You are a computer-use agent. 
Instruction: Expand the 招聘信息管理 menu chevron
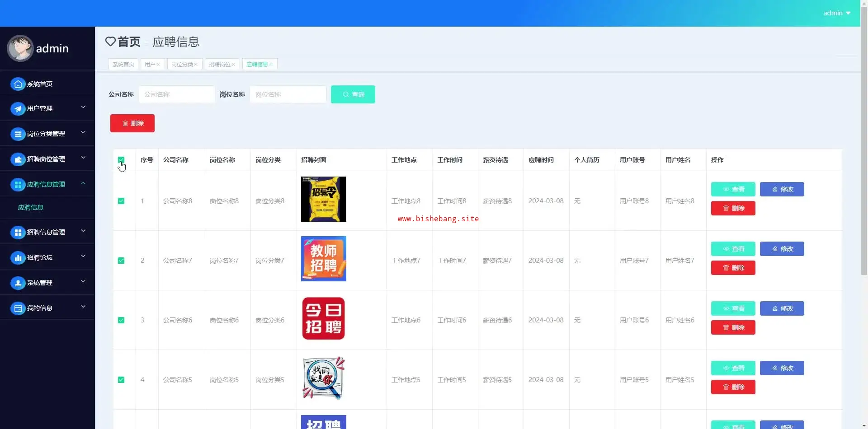pos(83,231)
